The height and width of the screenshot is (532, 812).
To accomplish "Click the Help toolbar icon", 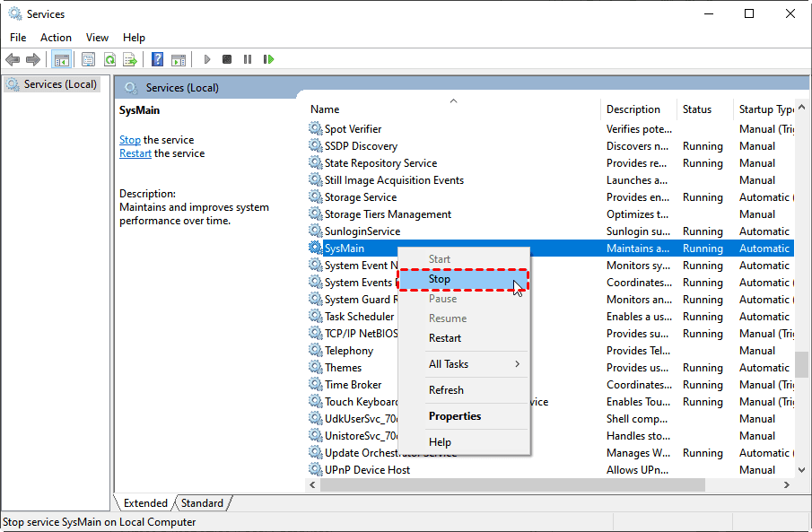I will click(x=156, y=59).
